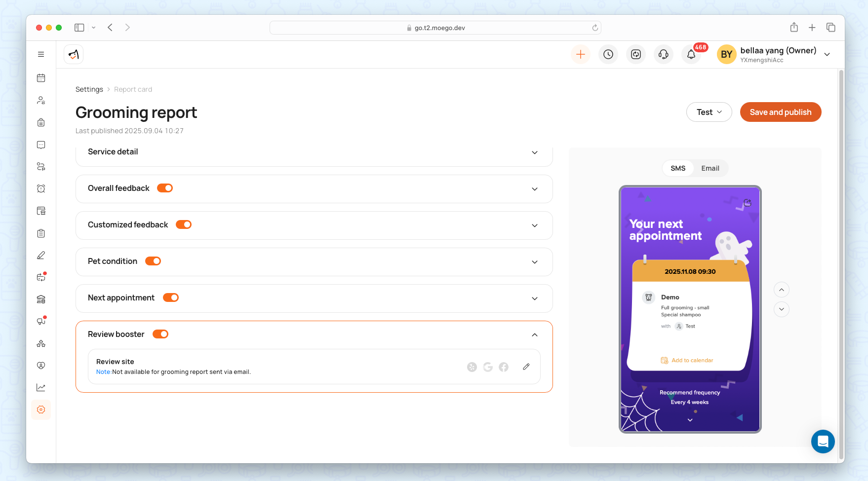Screen dimensions: 868x481
Task: Open the clock history icon in the header
Action: pyautogui.click(x=608, y=54)
